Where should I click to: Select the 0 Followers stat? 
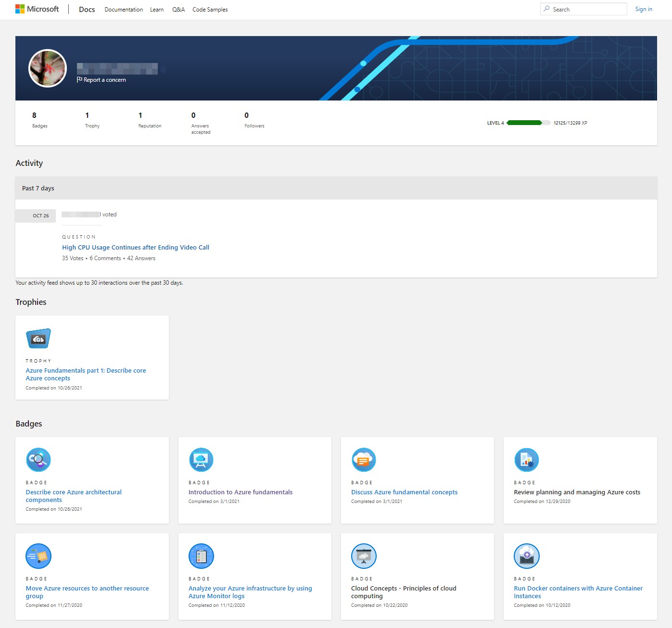254,120
